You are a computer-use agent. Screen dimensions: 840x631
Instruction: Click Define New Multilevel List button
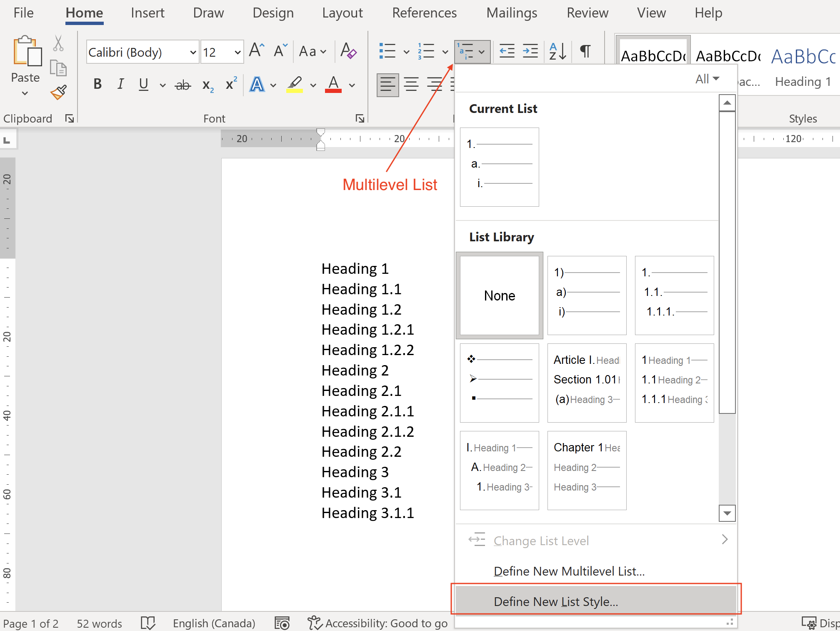pyautogui.click(x=571, y=571)
